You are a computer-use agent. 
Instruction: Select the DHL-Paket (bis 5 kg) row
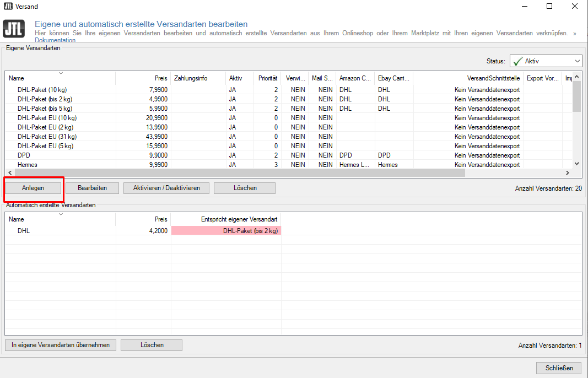coord(289,109)
